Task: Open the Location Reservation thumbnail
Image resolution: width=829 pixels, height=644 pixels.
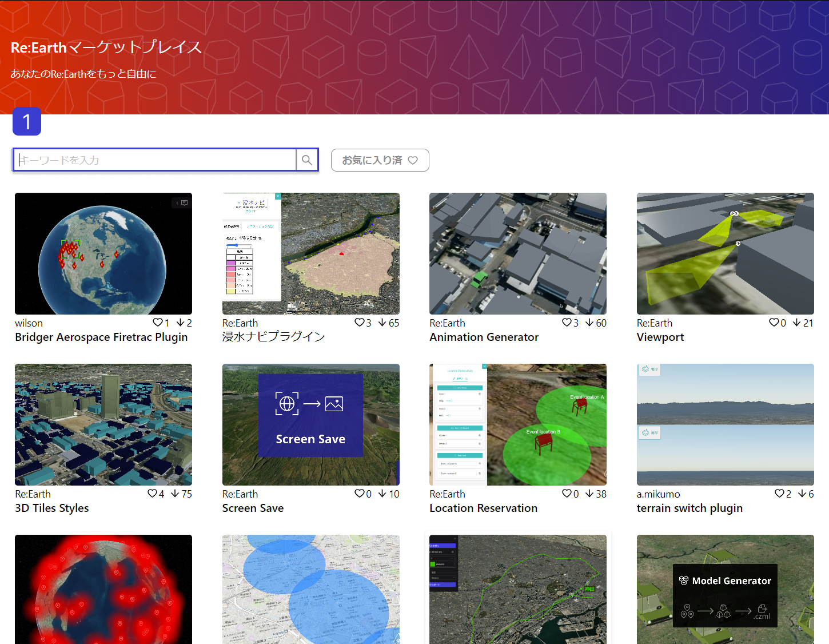Action: coord(518,424)
